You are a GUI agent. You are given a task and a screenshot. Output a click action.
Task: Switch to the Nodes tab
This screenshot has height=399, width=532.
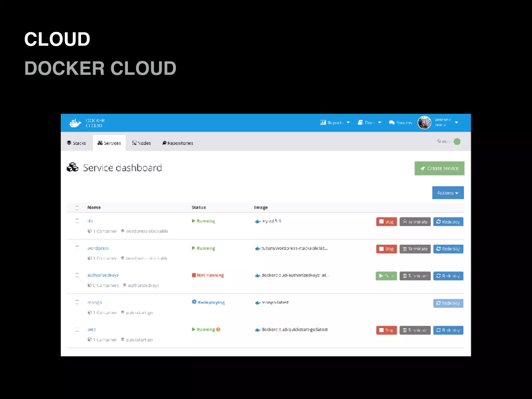pos(141,143)
